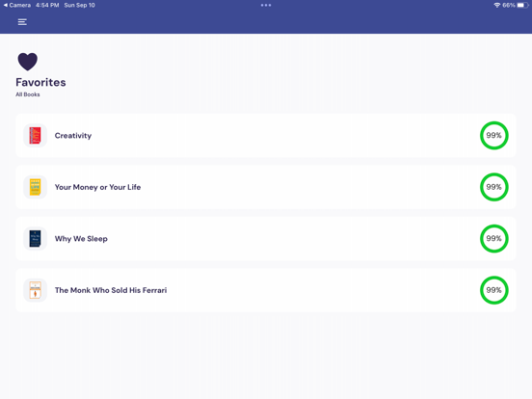Open The Monk Who Sold His Ferrari cover
This screenshot has height=399, width=532.
[x=35, y=290]
